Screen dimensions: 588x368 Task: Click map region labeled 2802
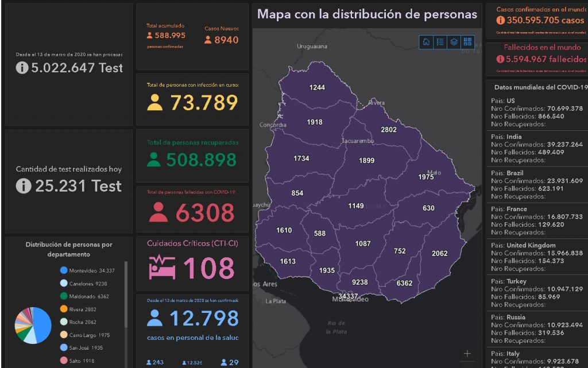click(389, 130)
